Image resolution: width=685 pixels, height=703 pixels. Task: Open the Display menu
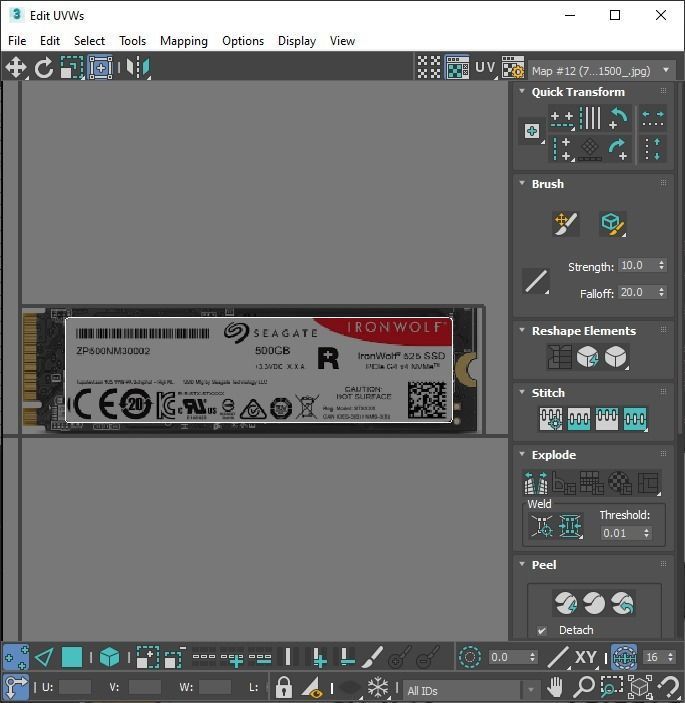click(297, 41)
